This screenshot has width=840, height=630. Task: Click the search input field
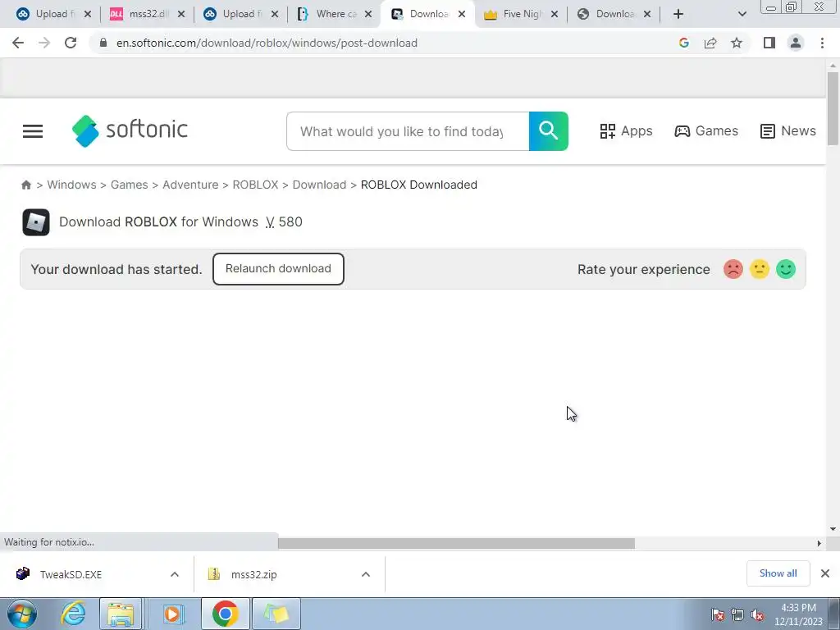coord(408,131)
